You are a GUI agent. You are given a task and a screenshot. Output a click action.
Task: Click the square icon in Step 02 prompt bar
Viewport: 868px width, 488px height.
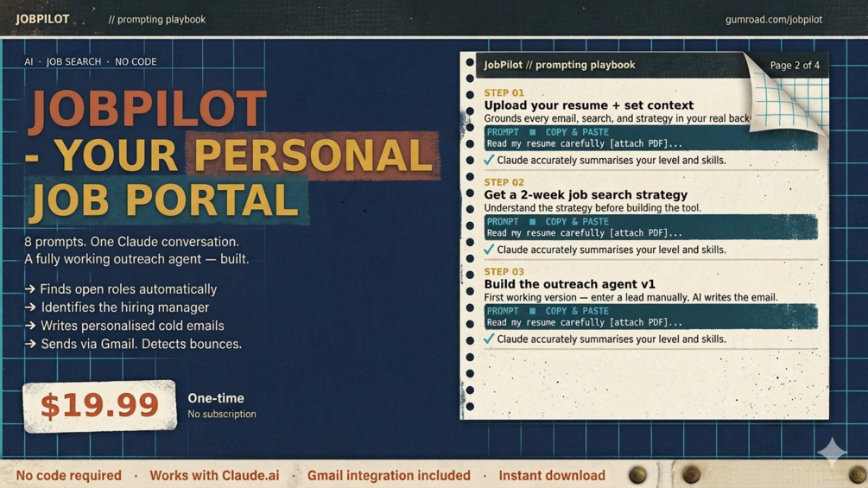pyautogui.click(x=533, y=222)
